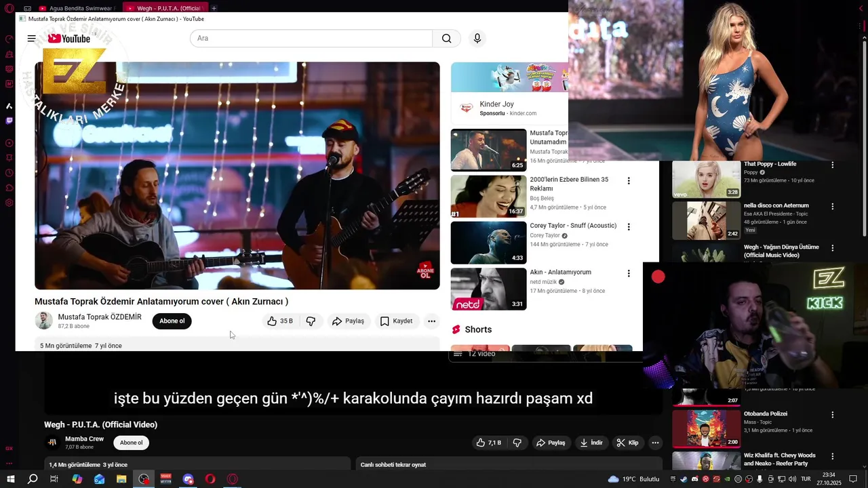Screen dimensions: 868x488
Task: Click in the Ara search field
Action: point(311,39)
